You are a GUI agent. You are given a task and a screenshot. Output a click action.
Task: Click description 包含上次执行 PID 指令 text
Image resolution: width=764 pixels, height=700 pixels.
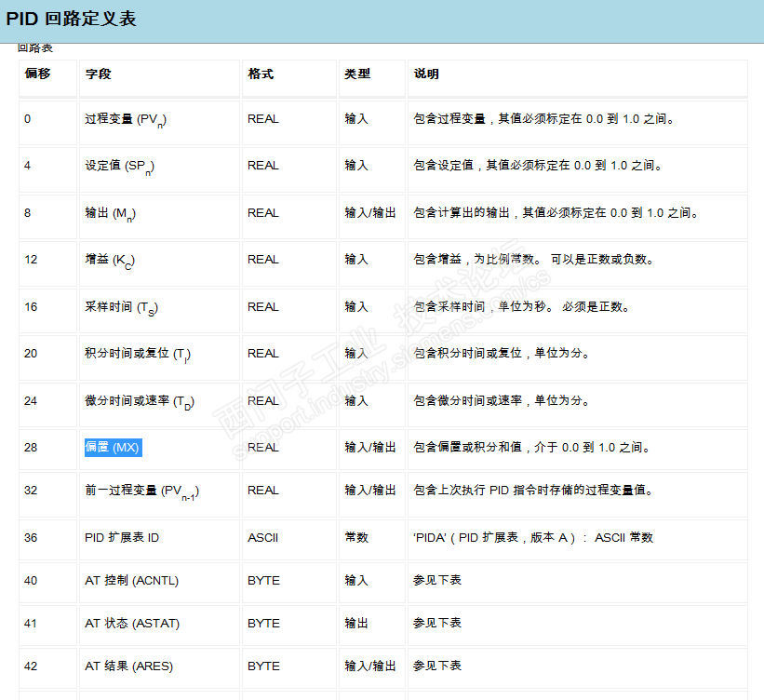click(x=533, y=491)
